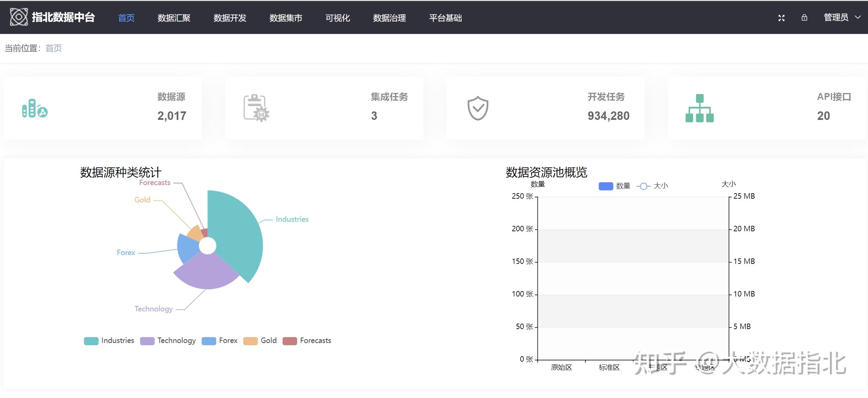Screen dimensions: 868x398
Task: Enter fullscreen mode with the expand icon
Action: coord(781,18)
